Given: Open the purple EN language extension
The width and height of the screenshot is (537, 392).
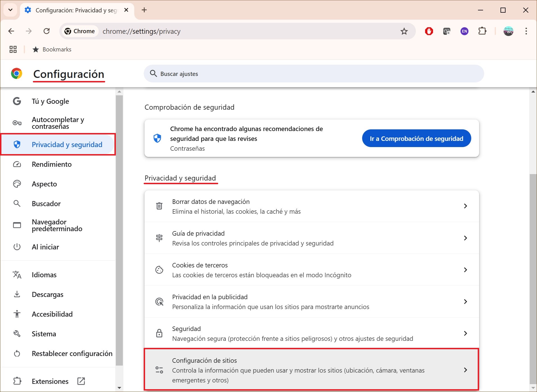Looking at the screenshot, I should (x=464, y=31).
